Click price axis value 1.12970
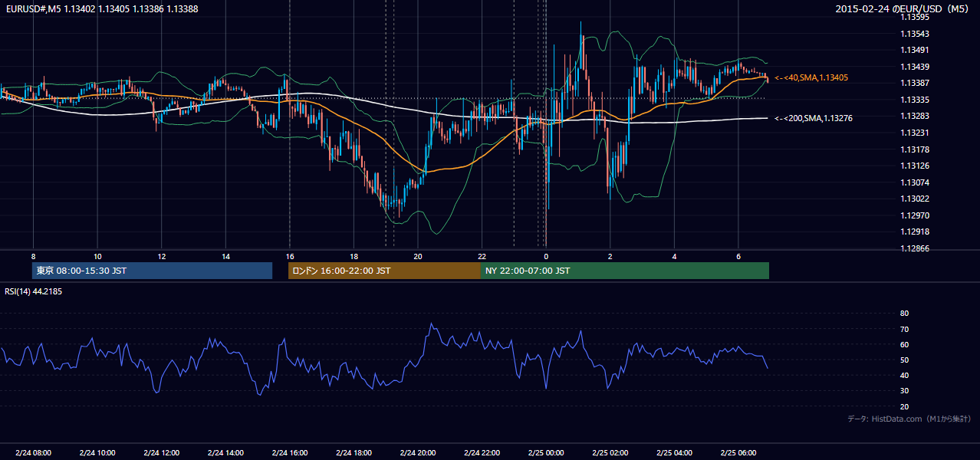 (916, 215)
